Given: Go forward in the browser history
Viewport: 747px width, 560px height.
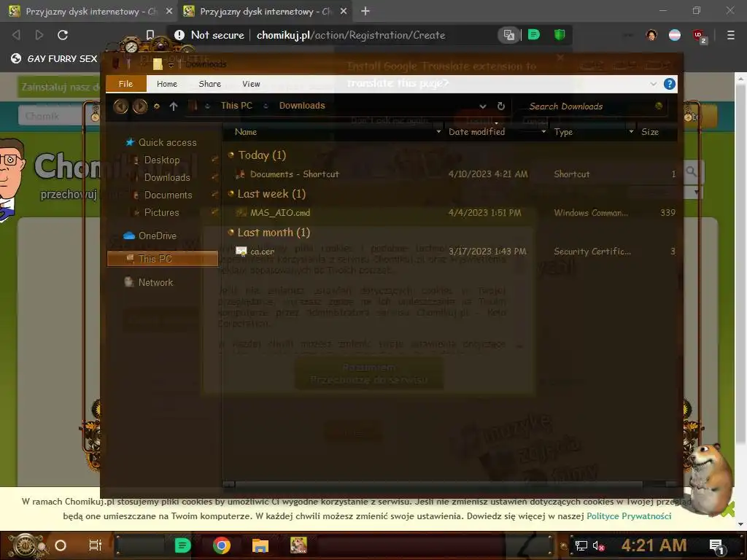Looking at the screenshot, I should [x=39, y=35].
